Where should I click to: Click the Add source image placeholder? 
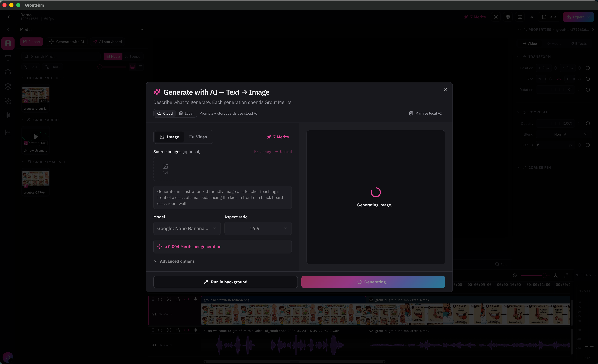pyautogui.click(x=165, y=169)
